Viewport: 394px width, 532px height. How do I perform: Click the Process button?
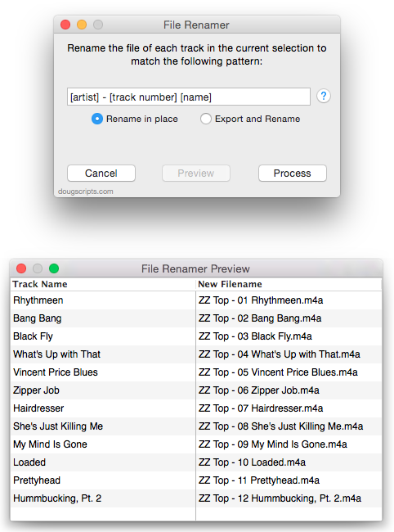click(293, 174)
